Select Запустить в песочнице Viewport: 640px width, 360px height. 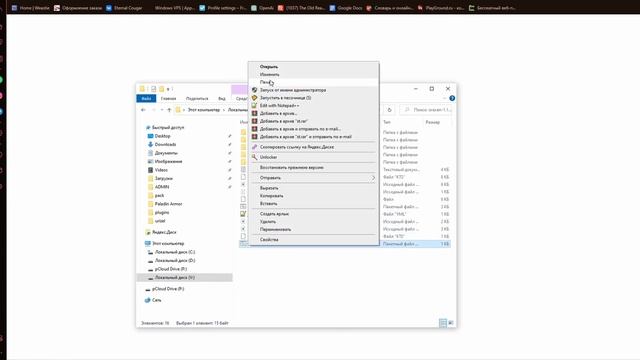pyautogui.click(x=313, y=98)
